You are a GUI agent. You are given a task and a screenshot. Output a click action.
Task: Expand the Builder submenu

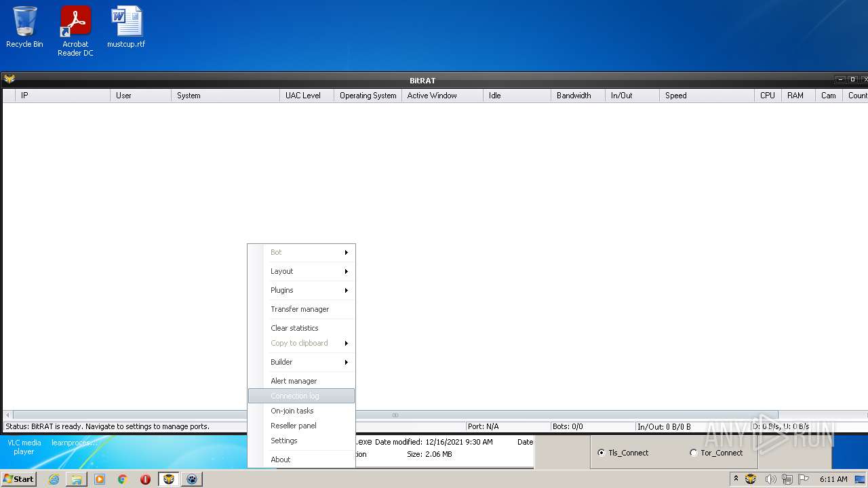302,362
